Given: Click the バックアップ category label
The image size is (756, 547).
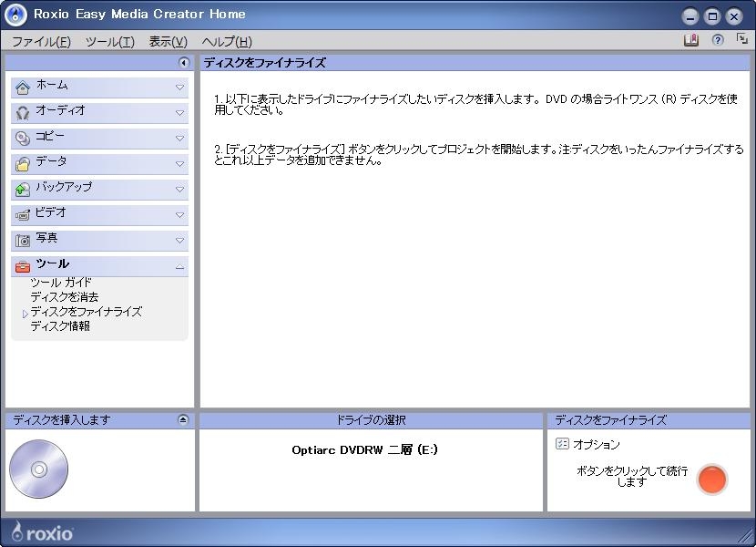Looking at the screenshot, I should (64, 186).
